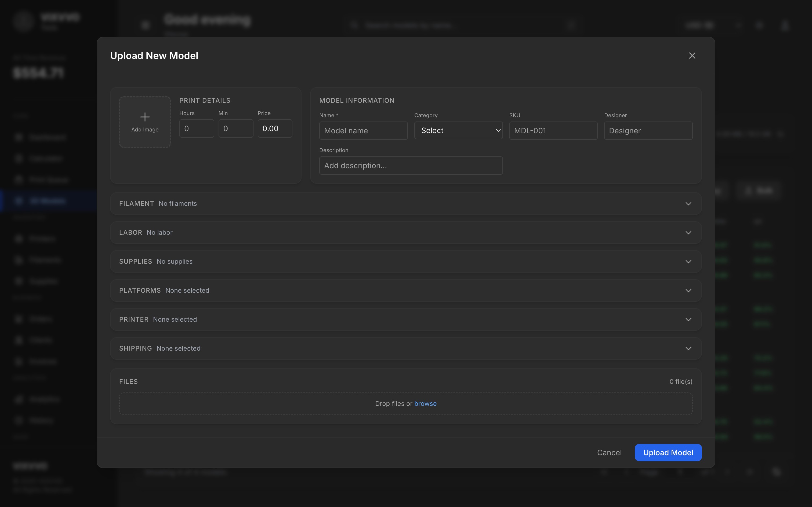Click the Add Image plus icon
This screenshot has width=812, height=507.
(x=145, y=117)
